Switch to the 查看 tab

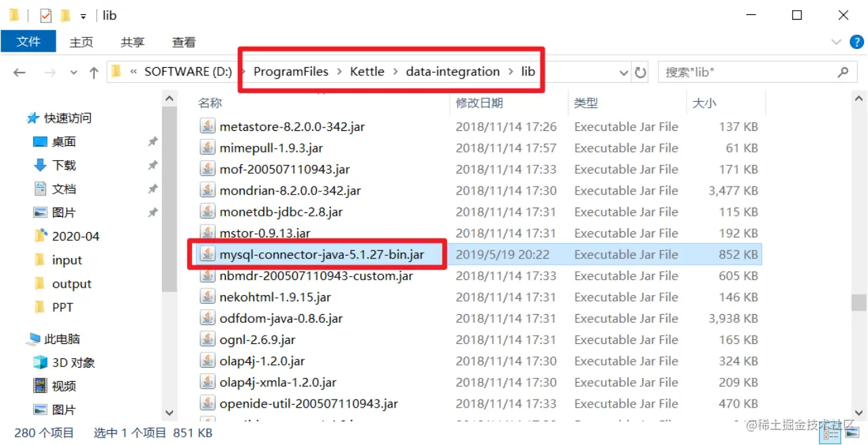pyautogui.click(x=184, y=42)
